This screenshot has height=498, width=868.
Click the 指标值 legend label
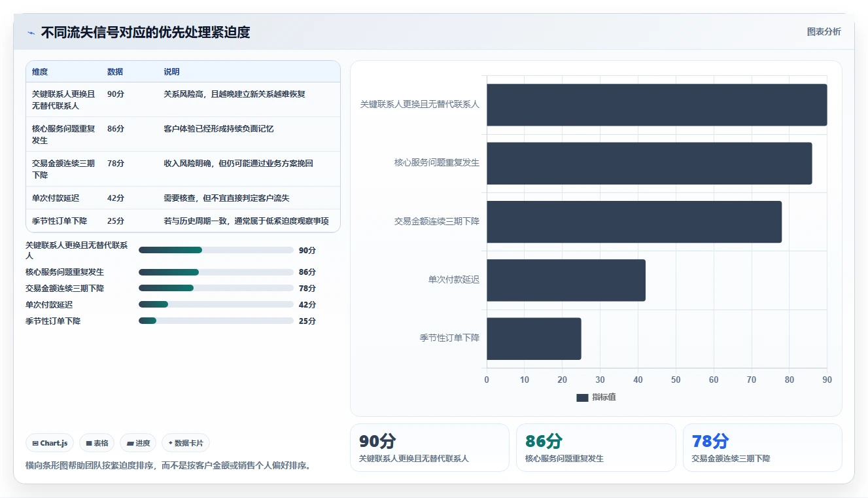click(x=604, y=397)
